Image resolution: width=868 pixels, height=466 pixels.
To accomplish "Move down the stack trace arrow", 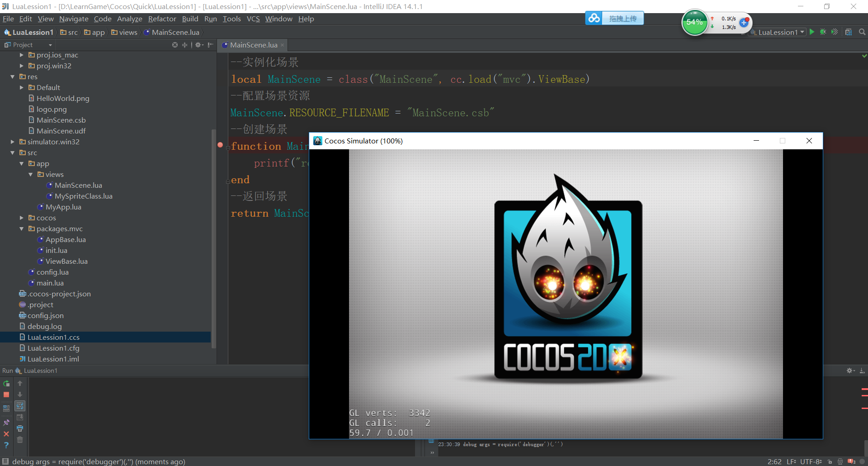I will (x=20, y=395).
